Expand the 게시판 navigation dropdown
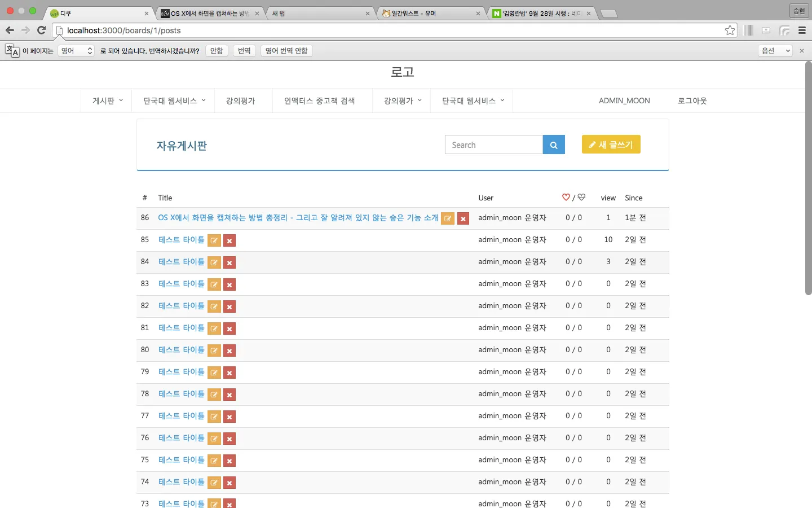Viewport: 812px width, 508px height. [x=107, y=101]
